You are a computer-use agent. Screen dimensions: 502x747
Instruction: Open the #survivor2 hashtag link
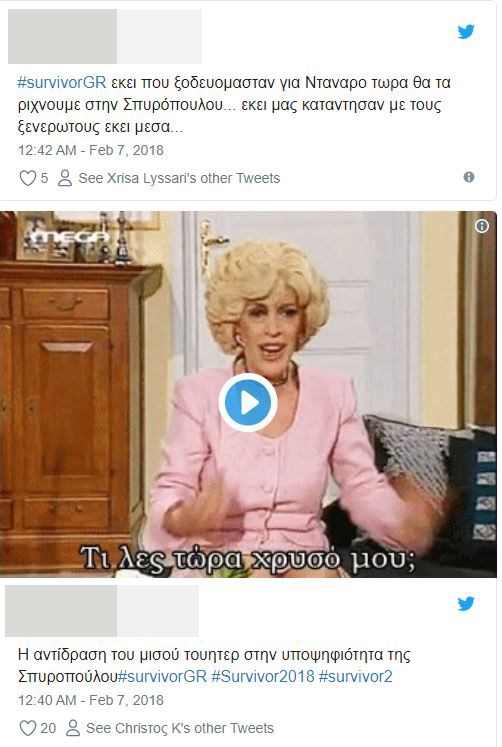point(355,676)
